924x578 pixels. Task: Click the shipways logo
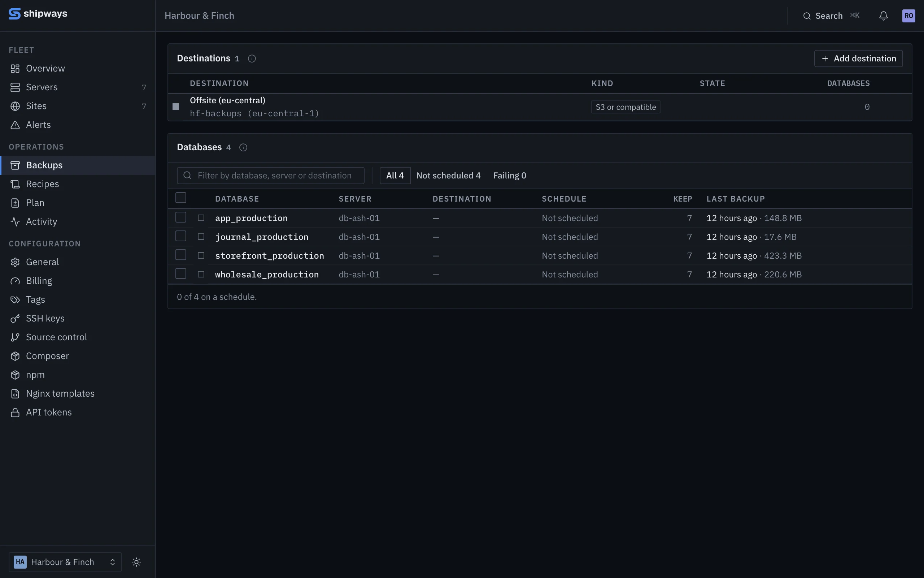point(38,14)
